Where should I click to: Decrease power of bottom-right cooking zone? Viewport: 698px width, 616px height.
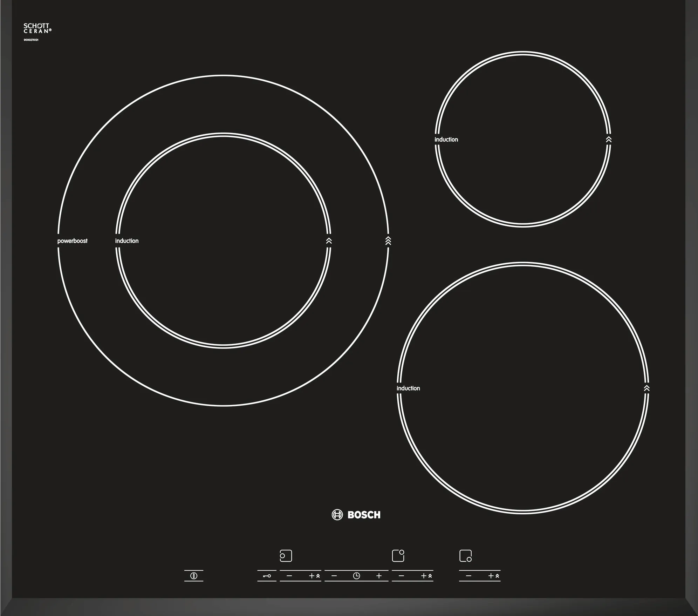pos(469,576)
